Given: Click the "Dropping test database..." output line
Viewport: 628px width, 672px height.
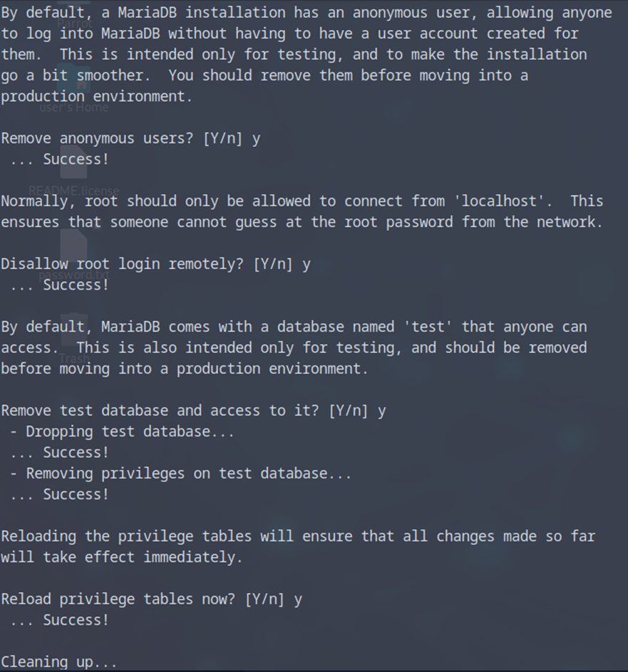Looking at the screenshot, I should point(122,432).
